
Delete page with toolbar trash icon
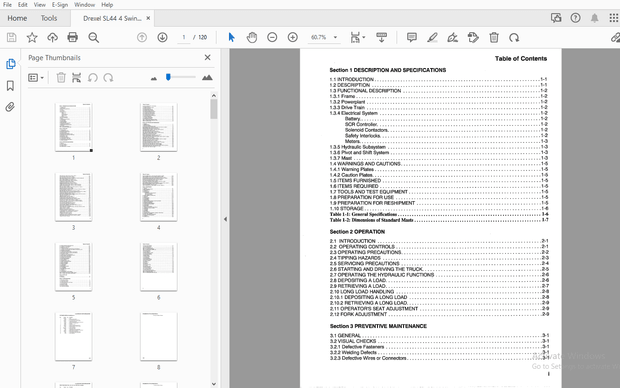pyautogui.click(x=493, y=38)
